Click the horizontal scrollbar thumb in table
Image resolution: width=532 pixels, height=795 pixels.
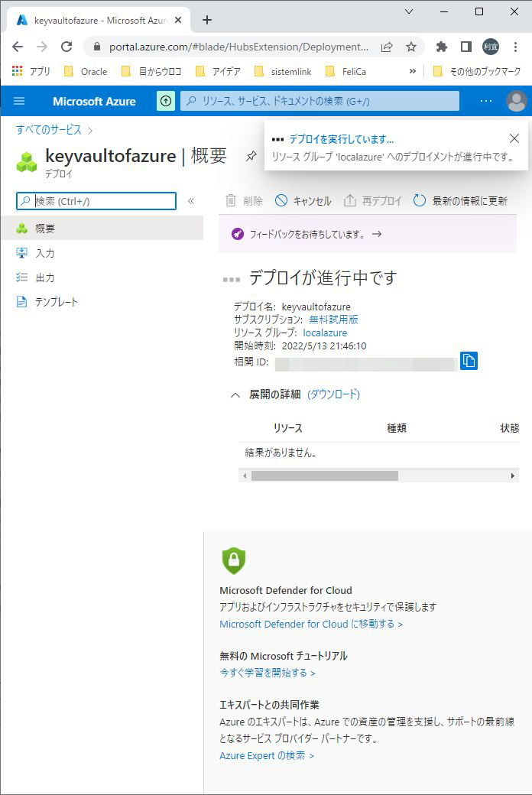(325, 475)
